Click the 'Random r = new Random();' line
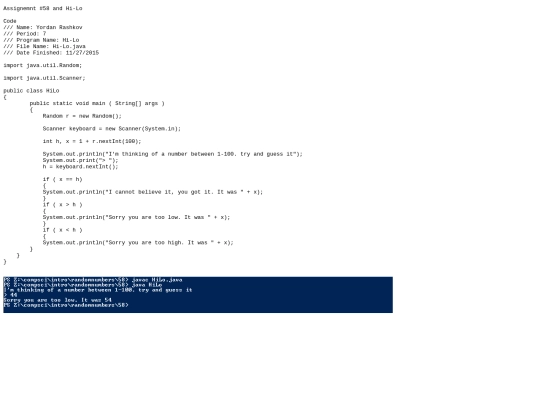This screenshot has width=540, height=405. (82, 116)
